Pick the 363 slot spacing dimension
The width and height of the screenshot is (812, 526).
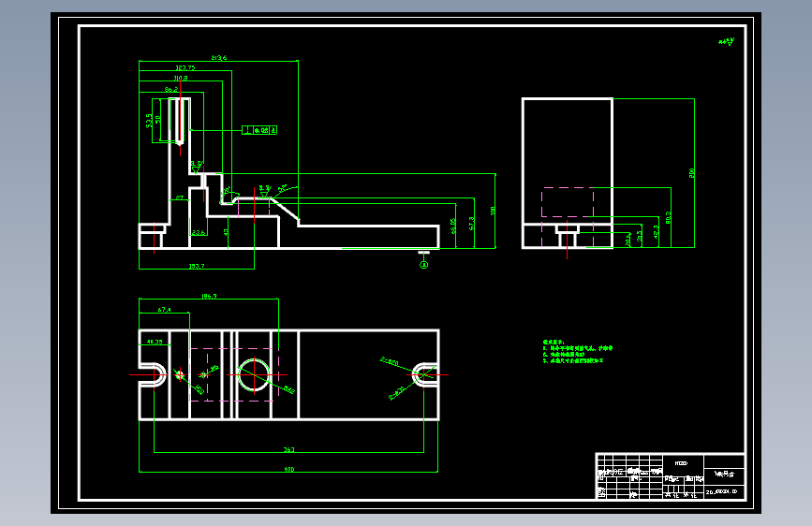tap(289, 450)
